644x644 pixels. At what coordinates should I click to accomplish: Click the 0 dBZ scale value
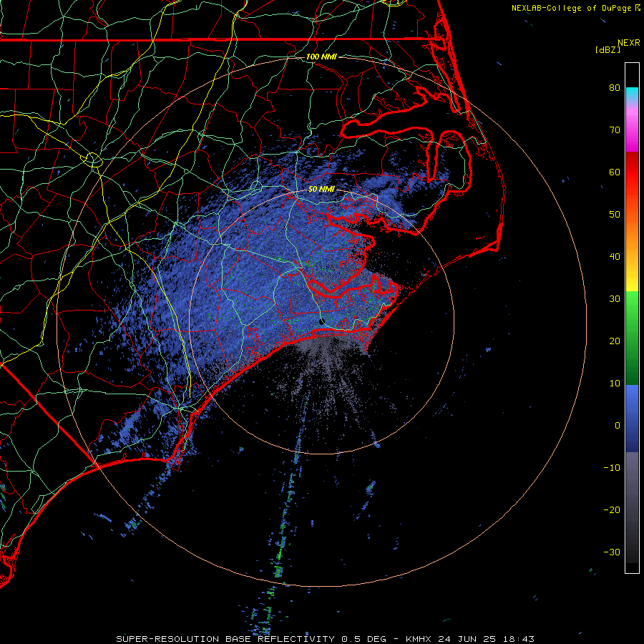point(618,426)
